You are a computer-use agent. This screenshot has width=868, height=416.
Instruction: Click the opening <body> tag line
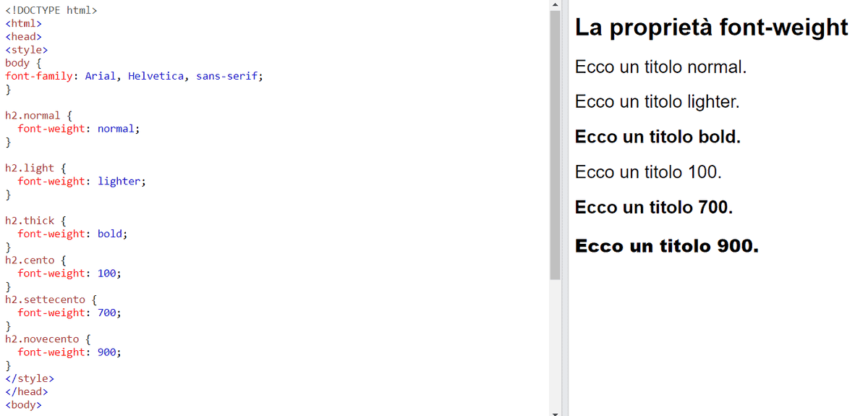click(23, 404)
